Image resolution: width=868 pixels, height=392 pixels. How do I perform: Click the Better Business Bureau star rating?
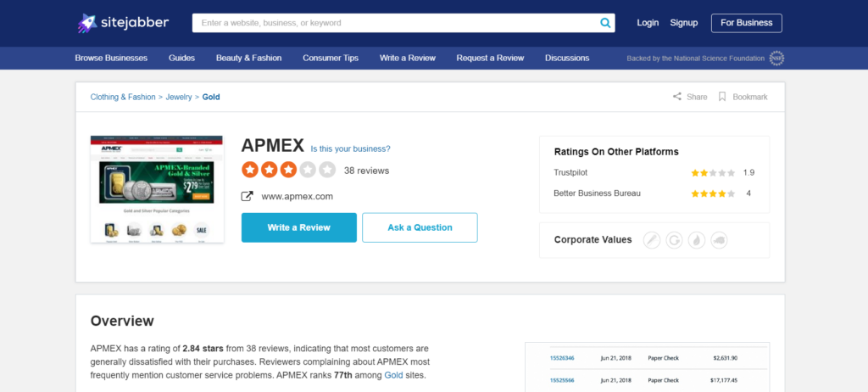coord(713,193)
